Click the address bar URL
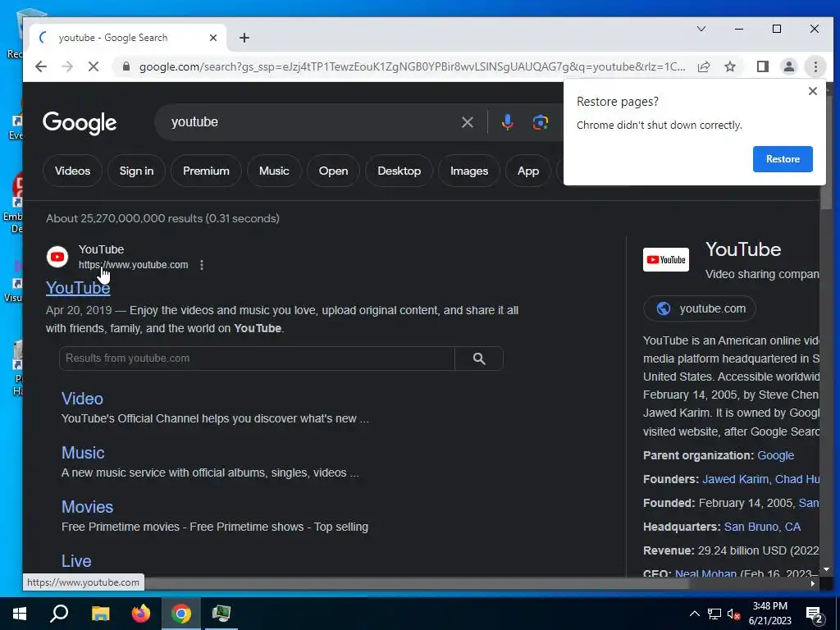The width and height of the screenshot is (840, 630). click(412, 66)
